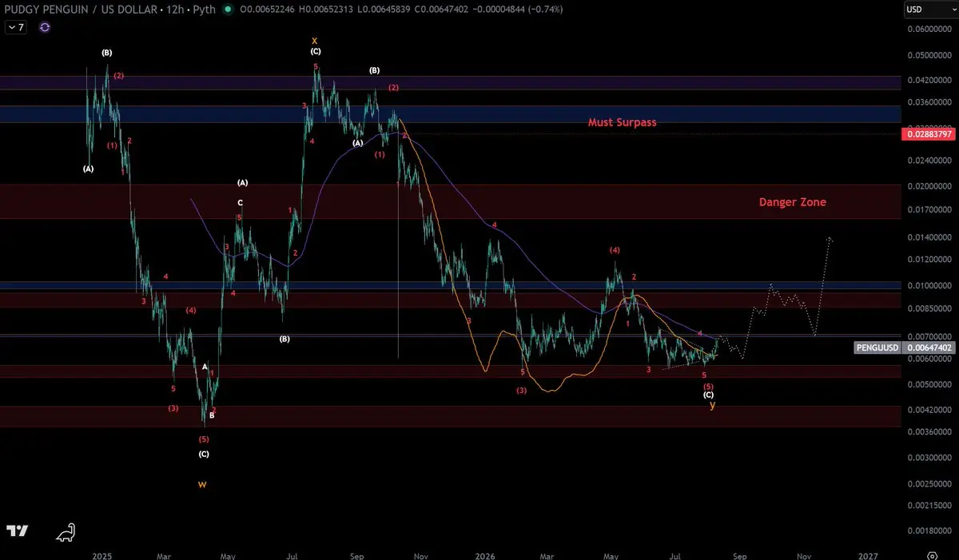Click the open value O0.00652246
This screenshot has height=560, width=959.
click(268, 10)
